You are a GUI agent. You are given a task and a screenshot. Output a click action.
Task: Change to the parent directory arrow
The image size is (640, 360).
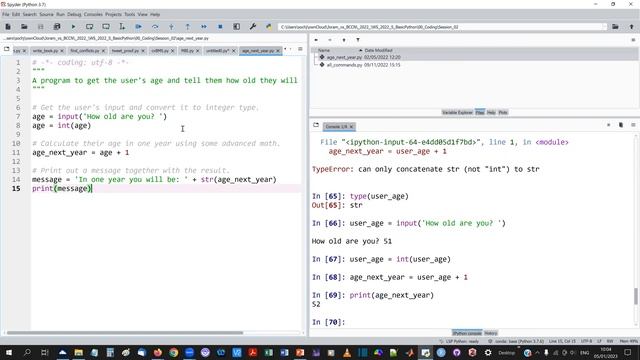click(631, 27)
